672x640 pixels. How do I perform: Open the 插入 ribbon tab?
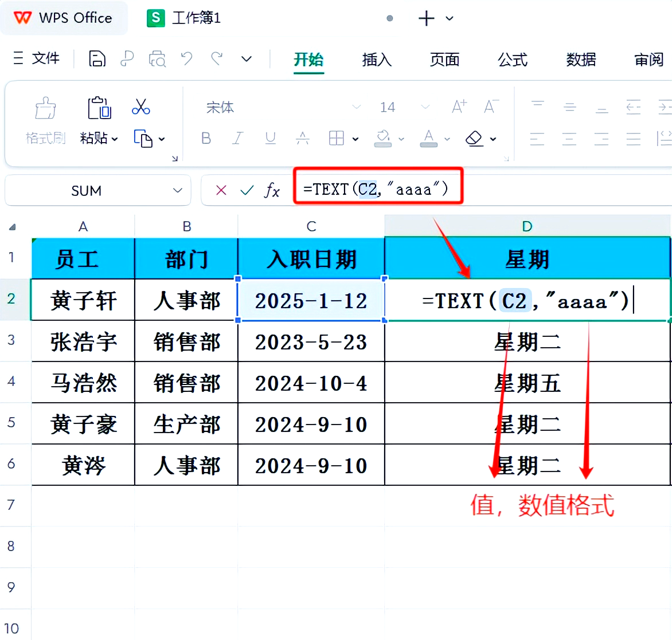(x=377, y=60)
